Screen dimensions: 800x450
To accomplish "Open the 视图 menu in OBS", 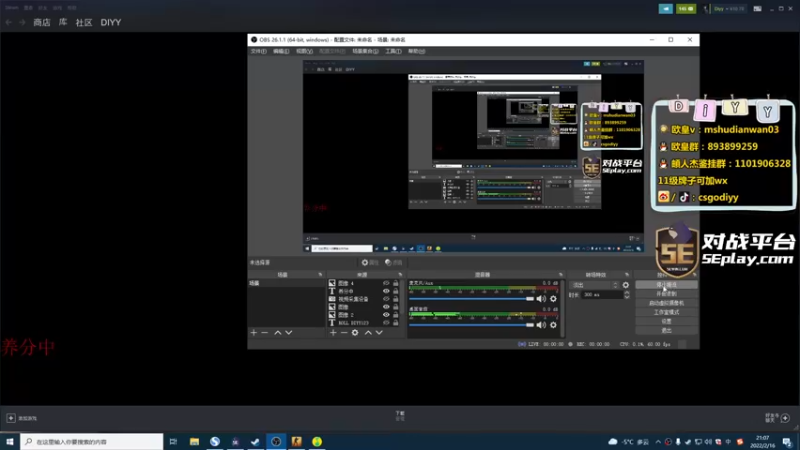I will (x=305, y=51).
